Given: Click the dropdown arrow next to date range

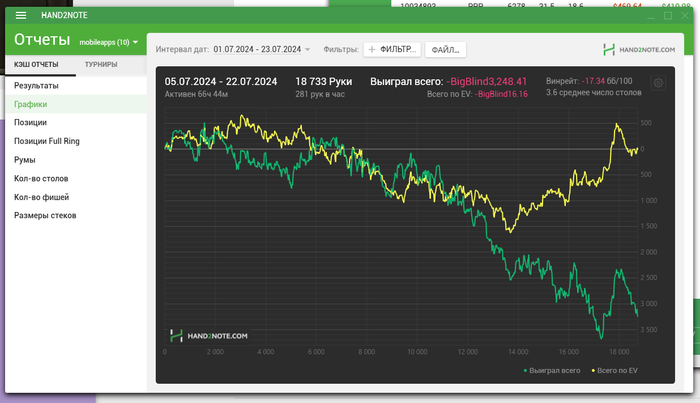Looking at the screenshot, I should (x=307, y=50).
